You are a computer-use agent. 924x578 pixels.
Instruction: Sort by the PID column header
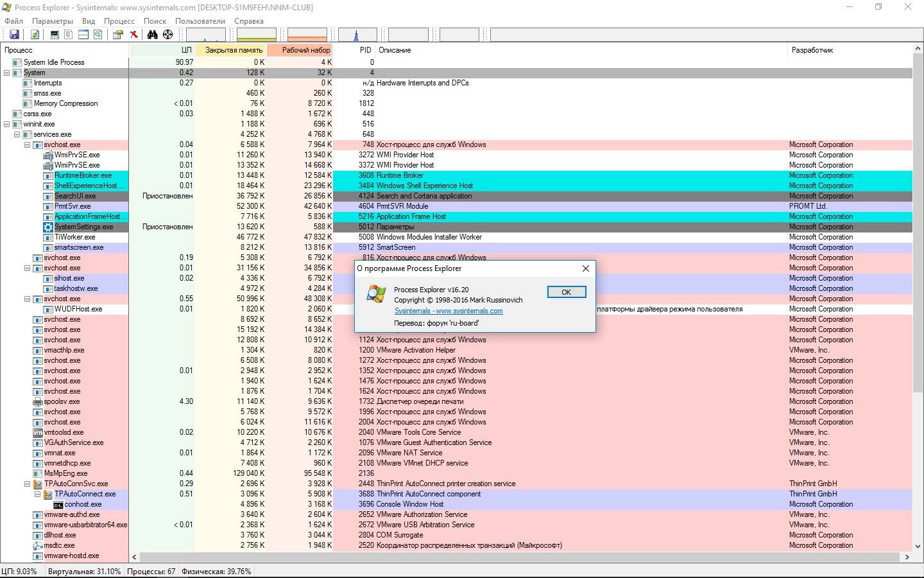click(x=355, y=49)
